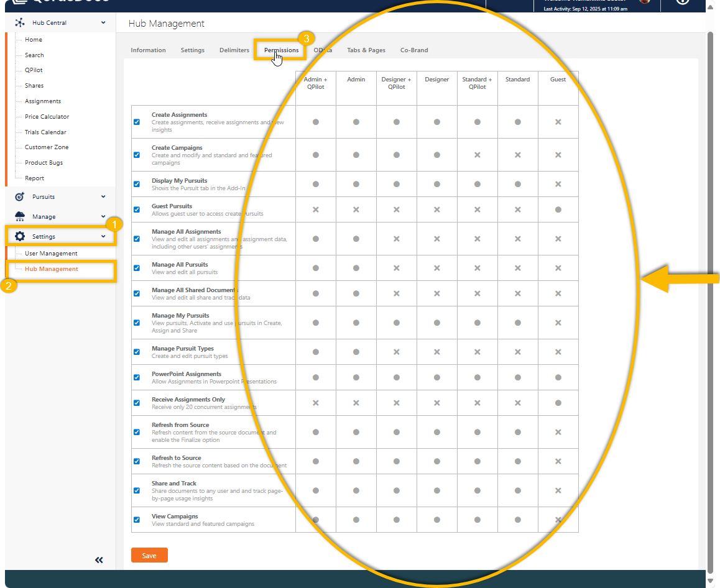720x588 pixels.
Task: Click the Manage cloud icon
Action: [x=19, y=217]
